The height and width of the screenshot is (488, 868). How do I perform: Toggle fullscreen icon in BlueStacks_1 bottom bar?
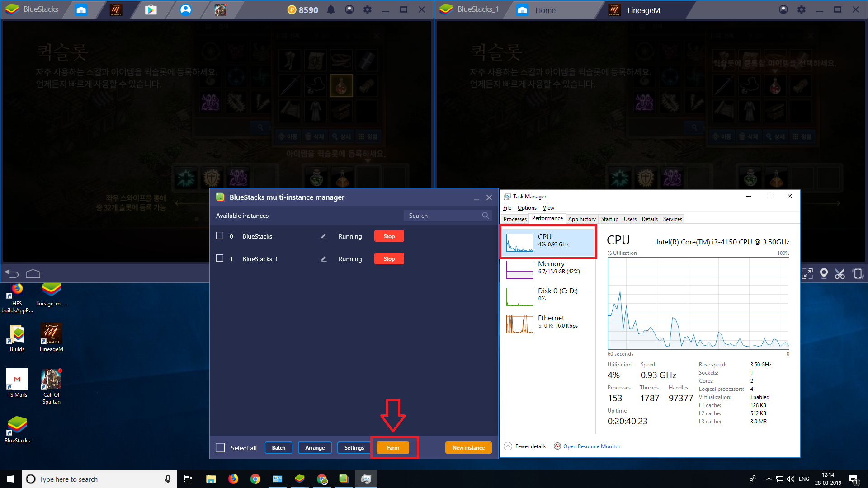pos(807,273)
